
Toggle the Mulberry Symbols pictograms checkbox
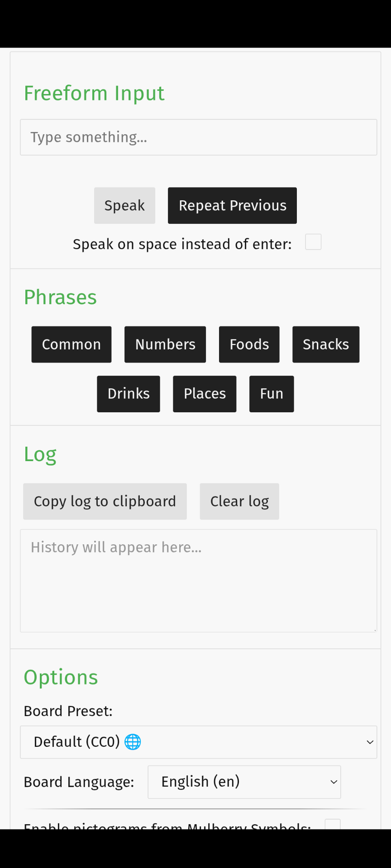[333, 824]
